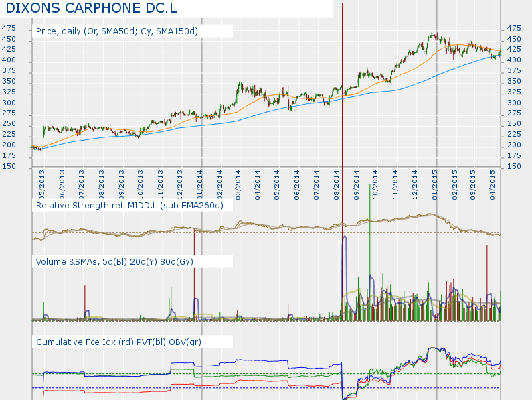Click the 05/2013 date axis label

[41, 185]
